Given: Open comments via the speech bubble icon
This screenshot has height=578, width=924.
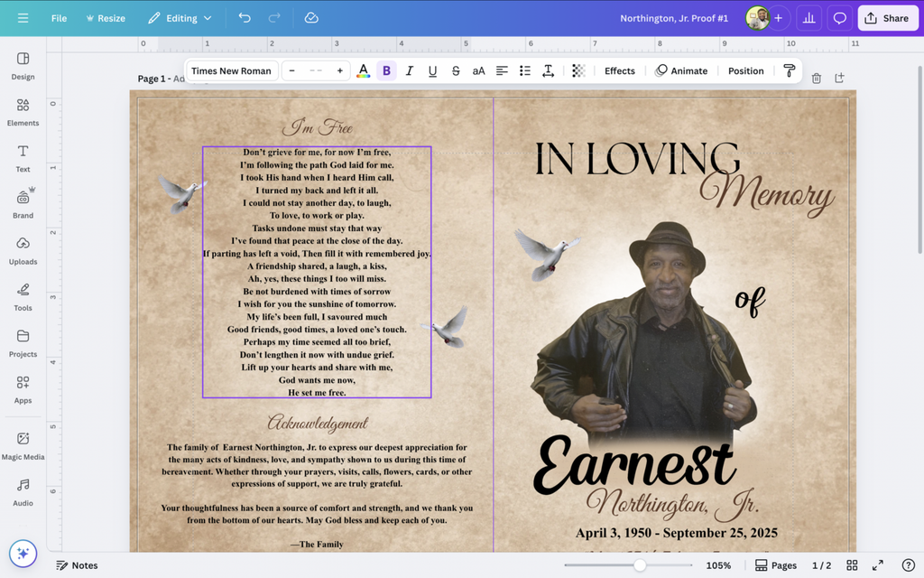Looking at the screenshot, I should (841, 18).
